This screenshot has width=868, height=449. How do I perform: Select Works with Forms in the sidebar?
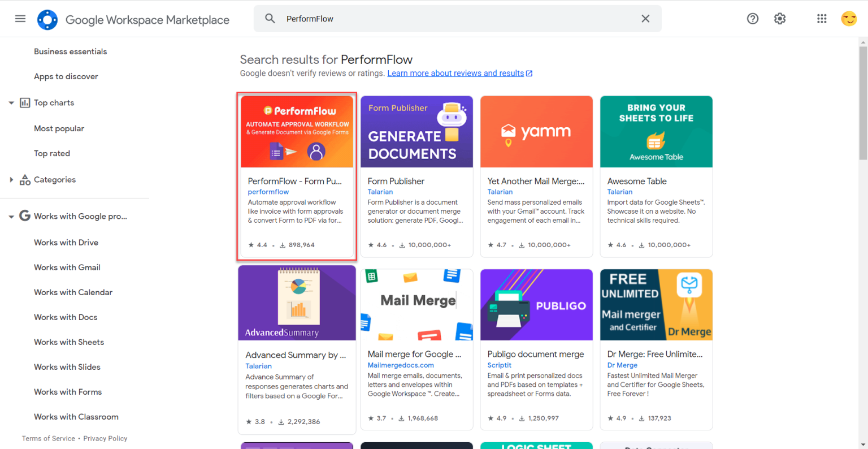(68, 391)
